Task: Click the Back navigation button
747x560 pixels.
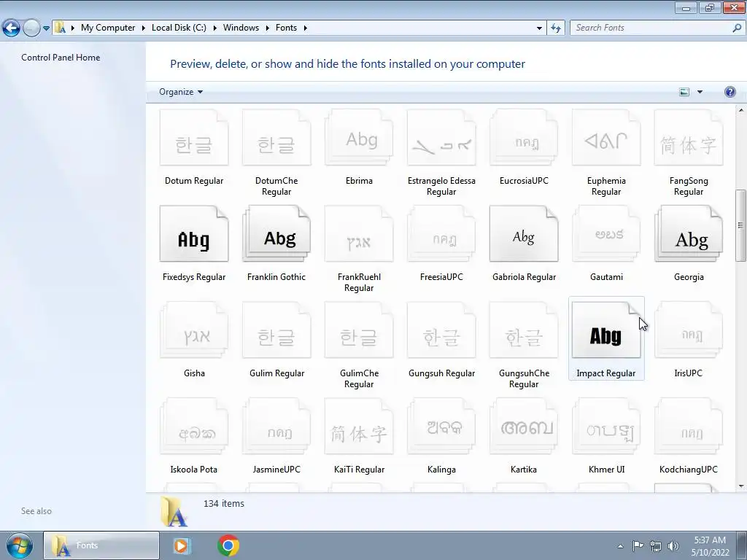Action: [x=12, y=28]
